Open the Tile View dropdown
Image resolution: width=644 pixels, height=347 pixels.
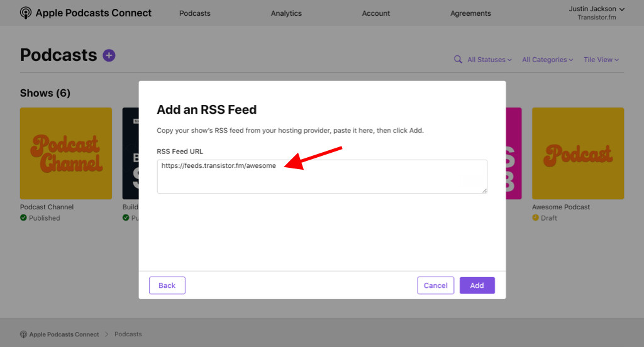click(x=601, y=60)
